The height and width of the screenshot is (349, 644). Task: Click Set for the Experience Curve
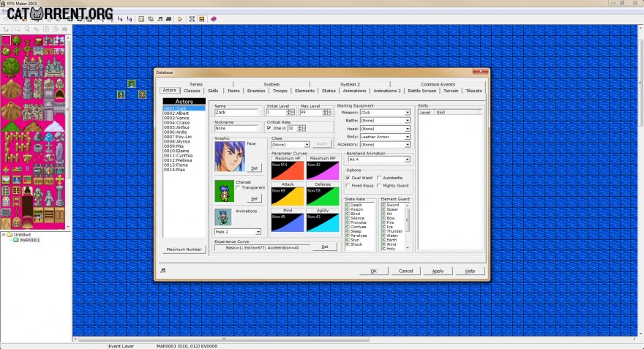click(324, 247)
